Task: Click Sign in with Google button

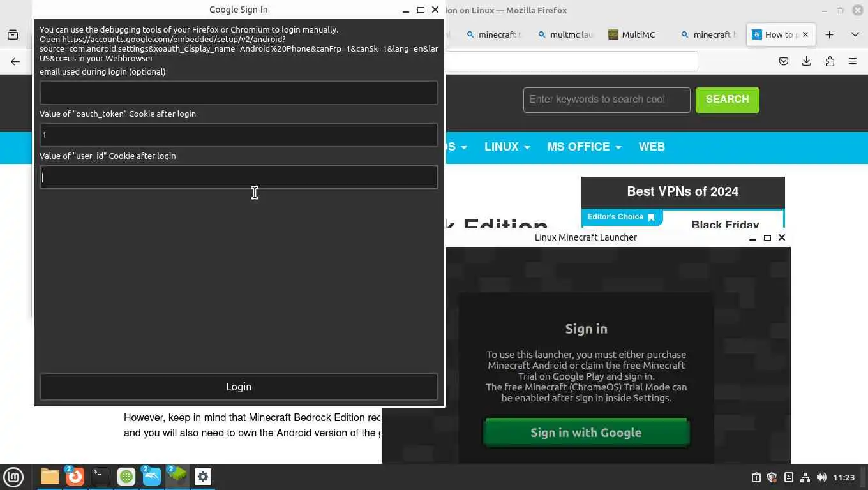Action: 586,433
